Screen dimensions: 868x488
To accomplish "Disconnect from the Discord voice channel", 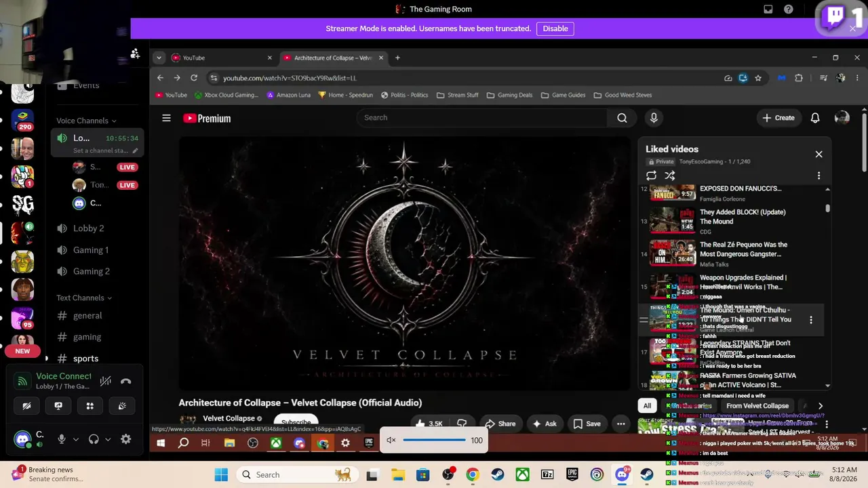I will pos(125,381).
